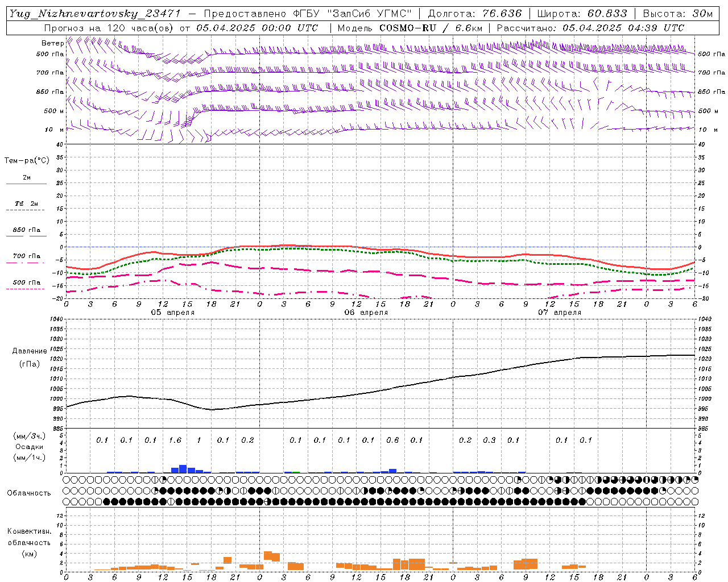Viewport: 728px width, 582px height.
Task: Click the Рассчитано: 05.04.2025 04:39 UTC timestamp
Action: tap(590, 28)
